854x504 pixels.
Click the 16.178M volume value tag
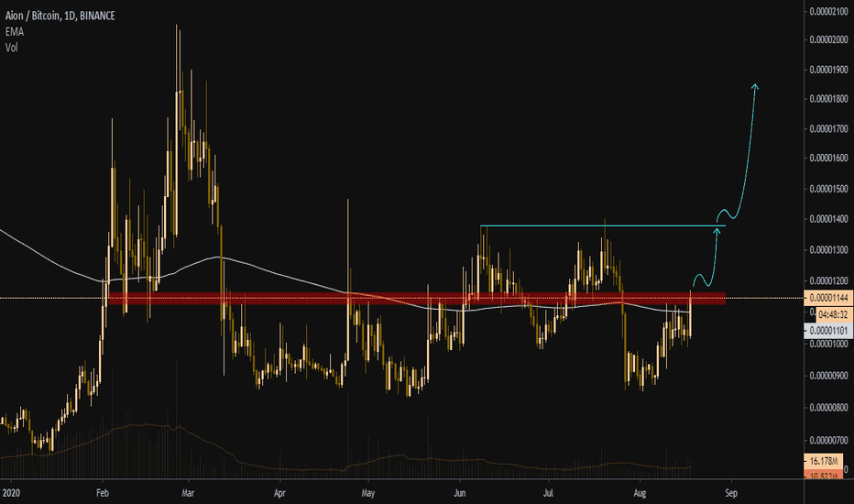click(x=824, y=461)
